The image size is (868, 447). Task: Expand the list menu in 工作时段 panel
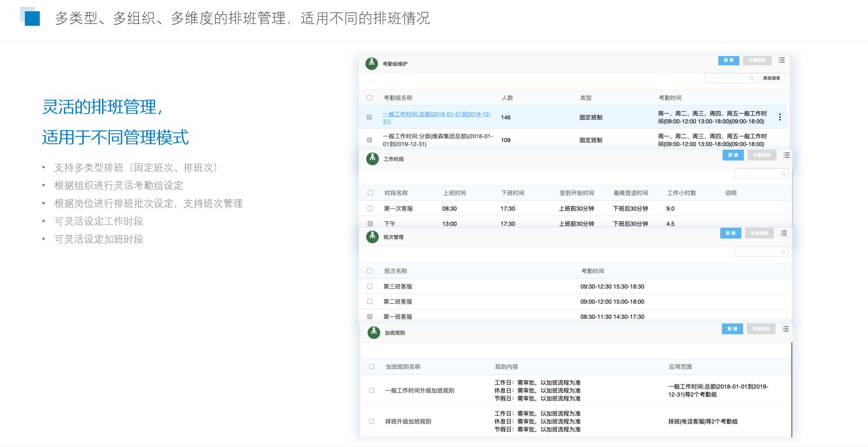point(787,155)
